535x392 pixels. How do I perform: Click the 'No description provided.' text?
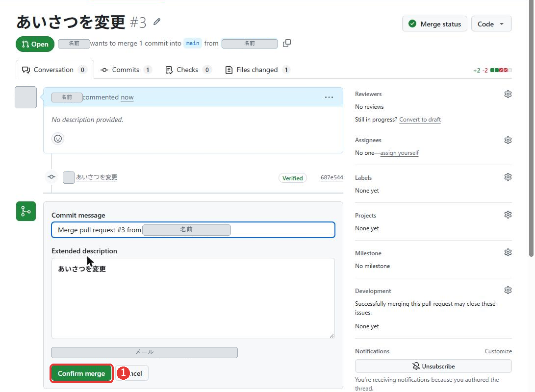(87, 120)
